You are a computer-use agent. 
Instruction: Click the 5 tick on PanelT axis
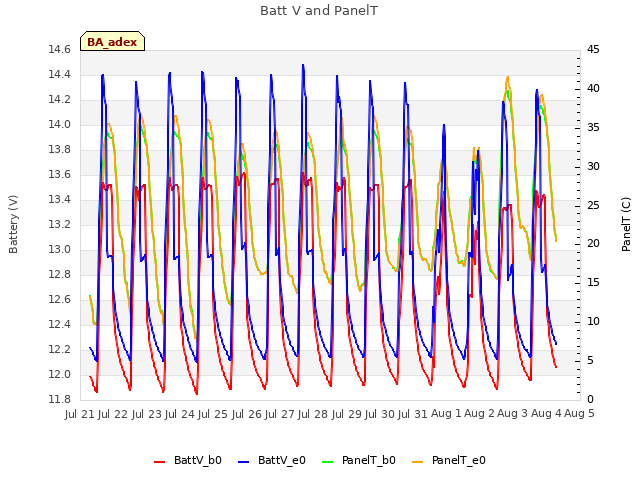pos(590,361)
